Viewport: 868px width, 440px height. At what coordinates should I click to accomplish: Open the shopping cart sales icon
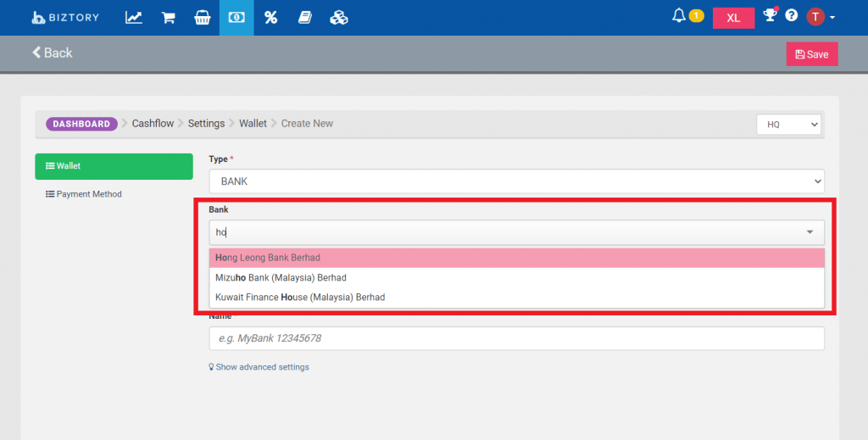[169, 18]
